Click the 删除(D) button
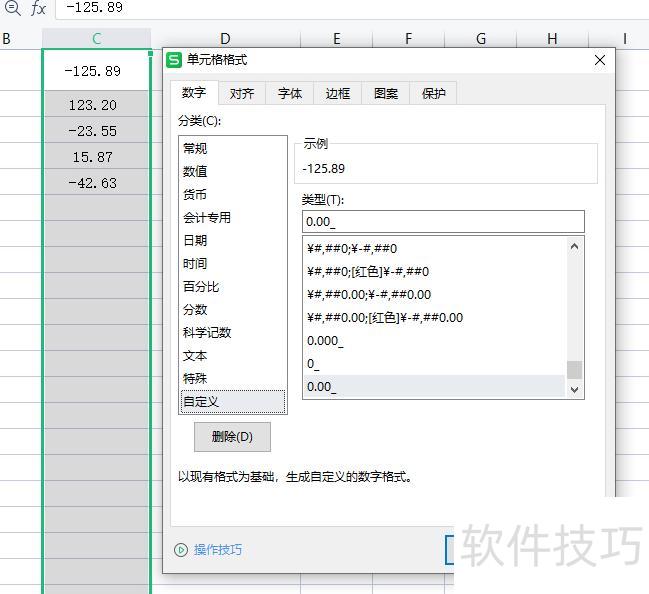The width and height of the screenshot is (649, 594). pyautogui.click(x=232, y=437)
